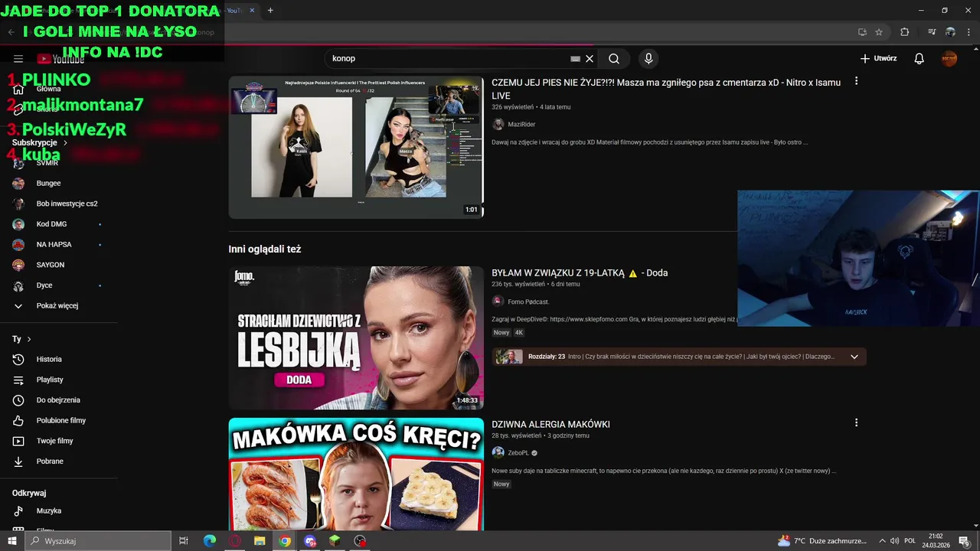Click the Wyszukaj taskbar search box

pos(98,541)
